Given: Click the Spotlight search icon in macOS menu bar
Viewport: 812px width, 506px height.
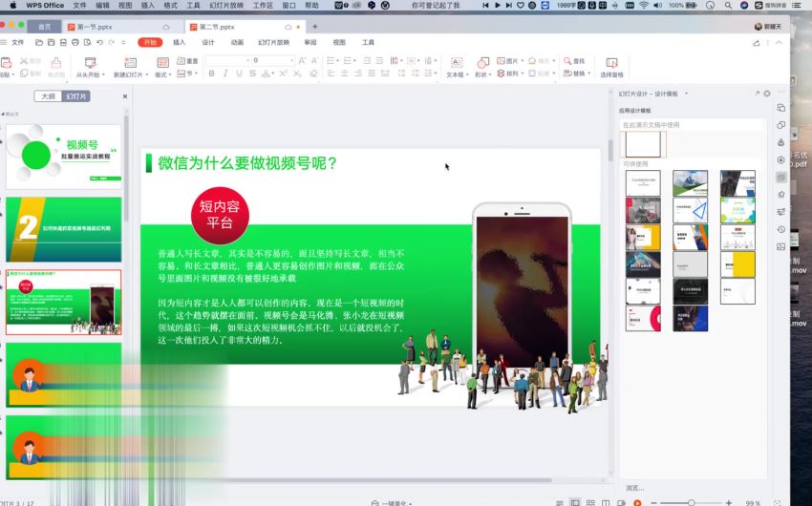Looking at the screenshot, I should 728,5.
